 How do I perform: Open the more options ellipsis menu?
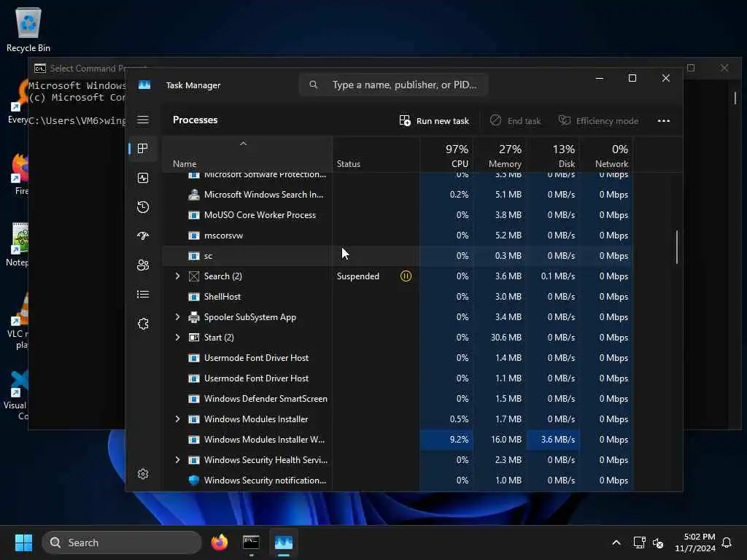pyautogui.click(x=664, y=121)
